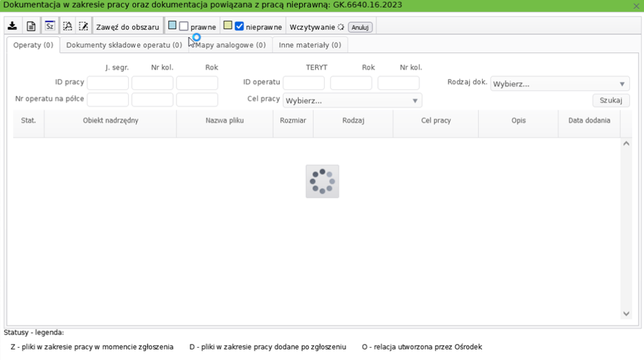The height and width of the screenshot is (360, 644).
Task: Enable the 'prawne' checkbox
Action: pyautogui.click(x=184, y=26)
